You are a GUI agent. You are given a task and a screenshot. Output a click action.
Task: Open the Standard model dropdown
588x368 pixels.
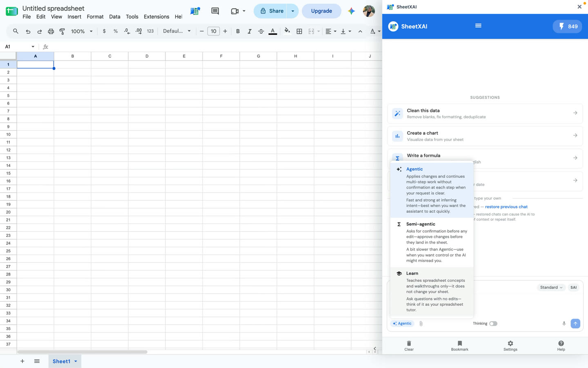click(551, 287)
